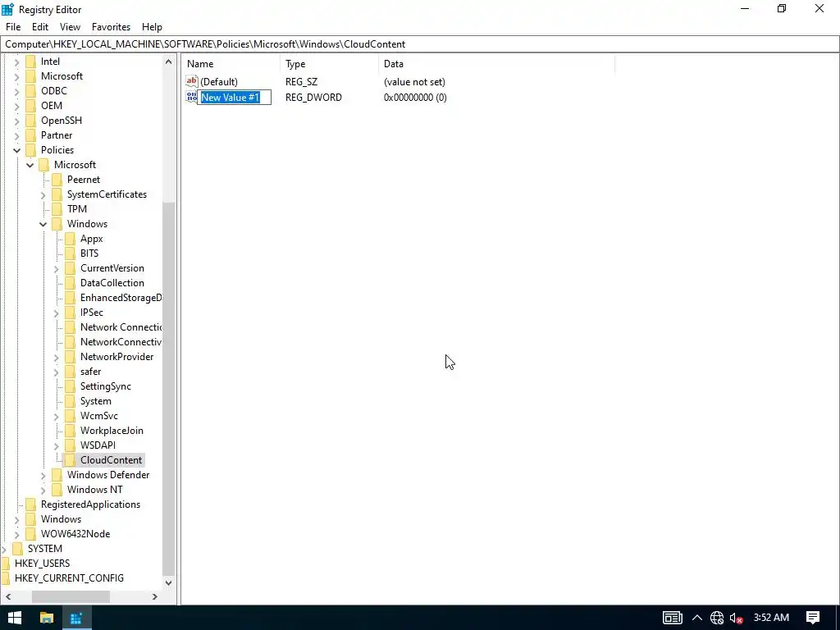The image size is (840, 630).
Task: Click the New Value #1 name edit box
Action: [234, 98]
